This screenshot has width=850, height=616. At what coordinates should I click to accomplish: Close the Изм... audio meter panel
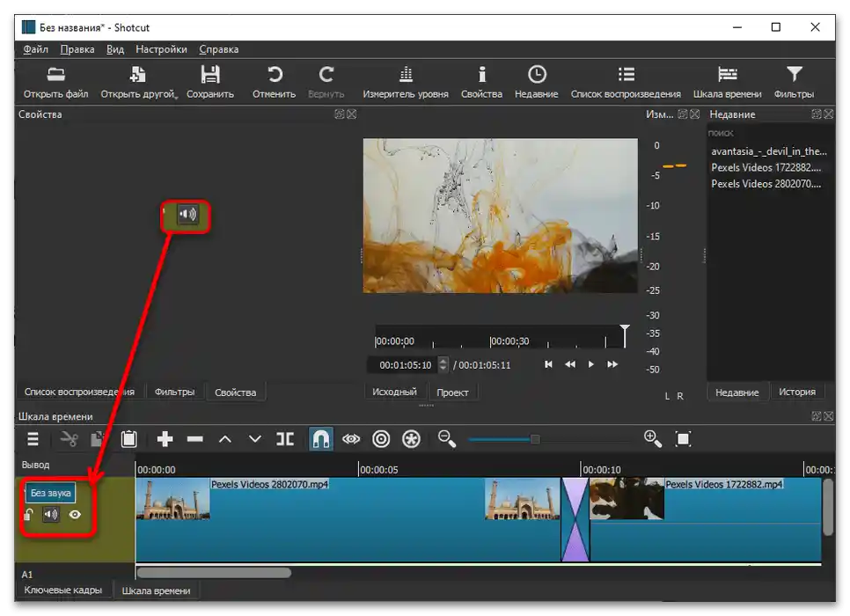pyautogui.click(x=695, y=114)
